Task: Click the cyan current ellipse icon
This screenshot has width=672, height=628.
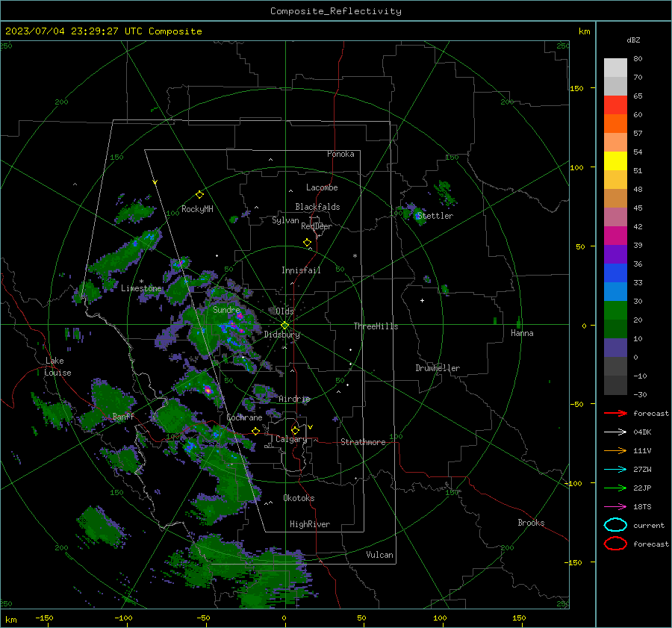Action: [615, 525]
